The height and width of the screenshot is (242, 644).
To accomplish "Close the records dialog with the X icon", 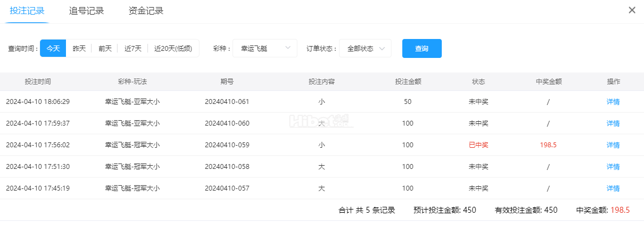I will coord(632,10).
